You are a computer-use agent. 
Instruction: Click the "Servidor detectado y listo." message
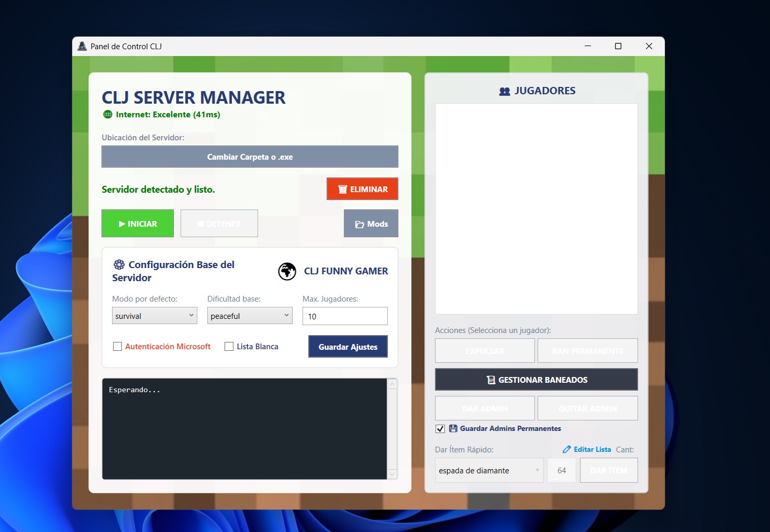point(158,190)
